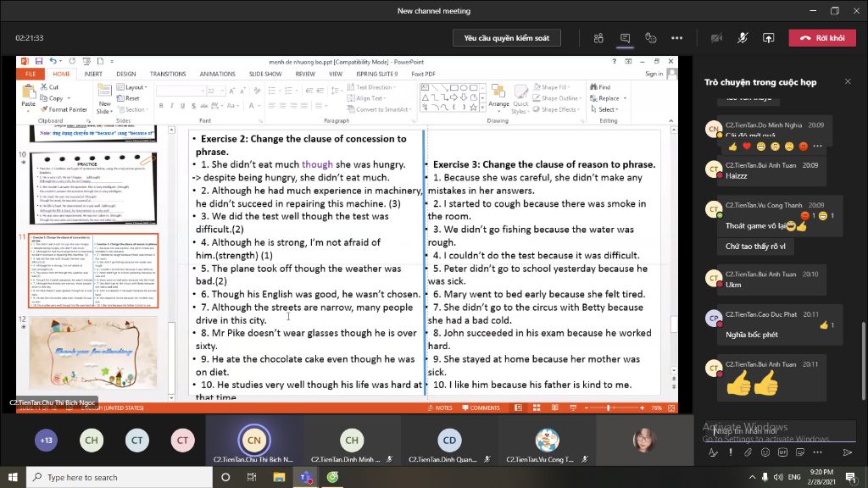The height and width of the screenshot is (488, 868).
Task: Close the meeting chat panel
Action: [848, 81]
